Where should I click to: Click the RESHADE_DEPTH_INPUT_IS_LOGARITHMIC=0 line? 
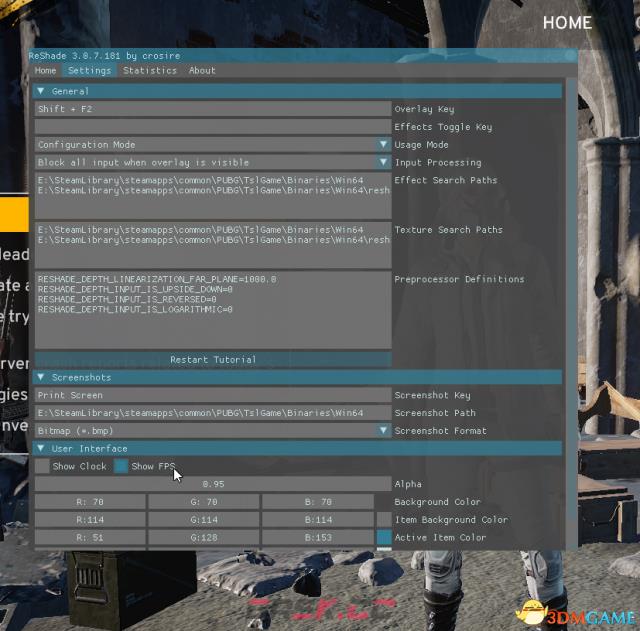pos(135,309)
